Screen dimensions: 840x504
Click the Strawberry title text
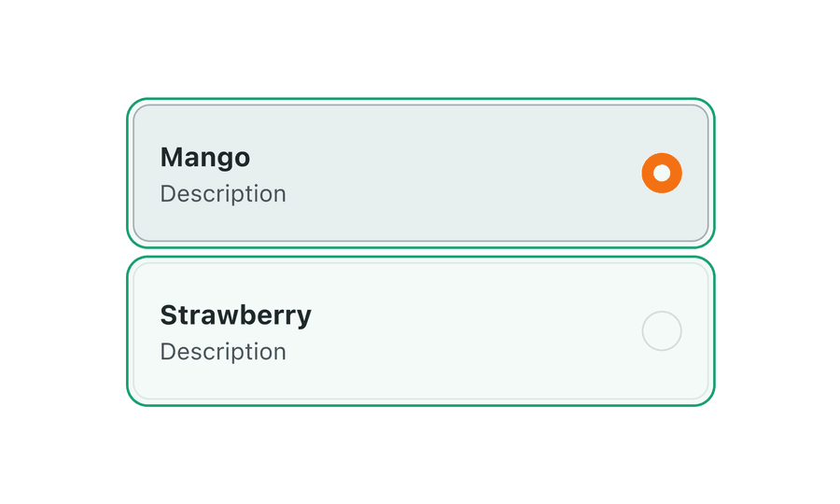tap(235, 315)
